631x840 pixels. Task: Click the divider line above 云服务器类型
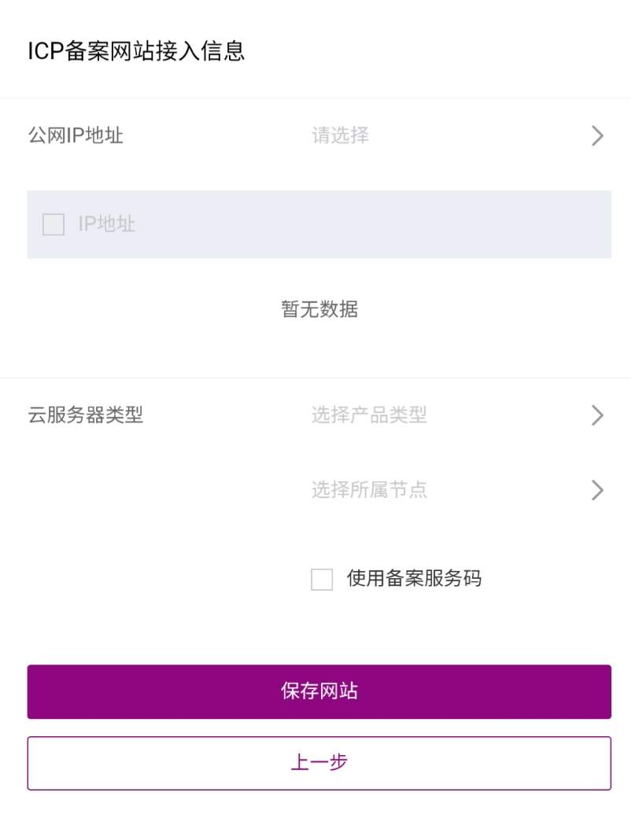[x=315, y=378]
